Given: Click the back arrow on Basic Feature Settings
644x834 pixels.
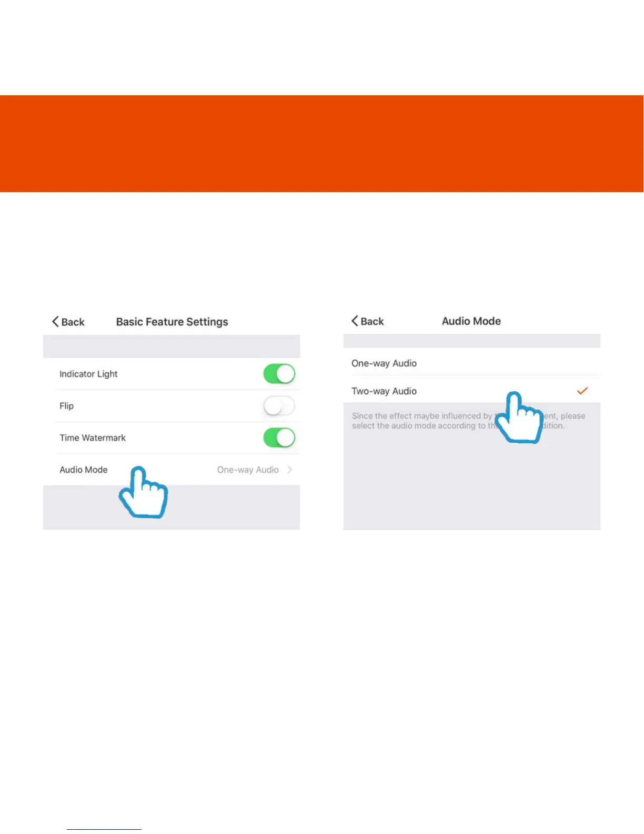Looking at the screenshot, I should 55,322.
